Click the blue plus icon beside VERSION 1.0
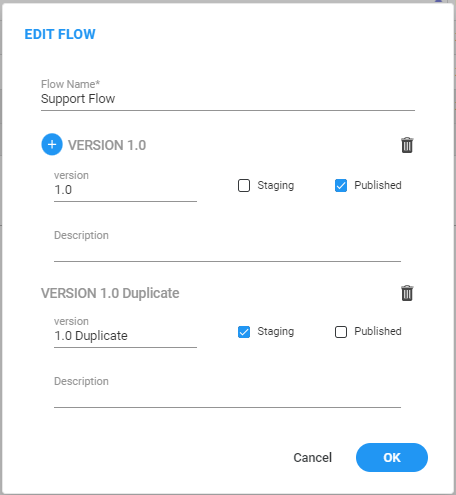Viewport: 456px width, 495px height. point(52,145)
